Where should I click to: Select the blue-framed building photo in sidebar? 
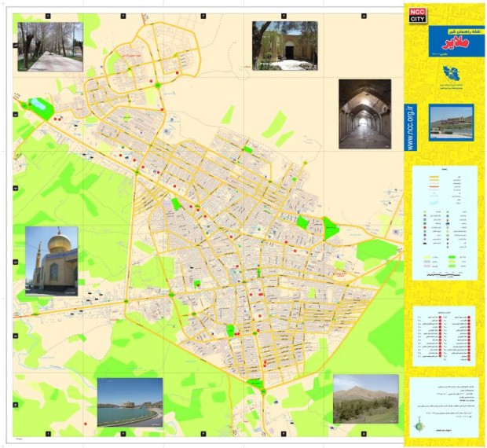451,123
